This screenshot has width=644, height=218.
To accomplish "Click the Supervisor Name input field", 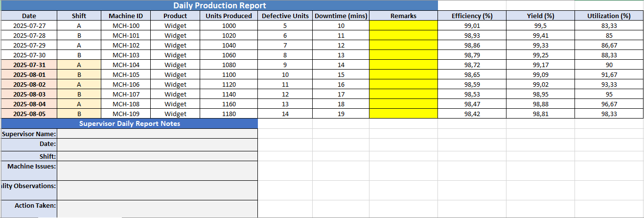I will (157, 134).
